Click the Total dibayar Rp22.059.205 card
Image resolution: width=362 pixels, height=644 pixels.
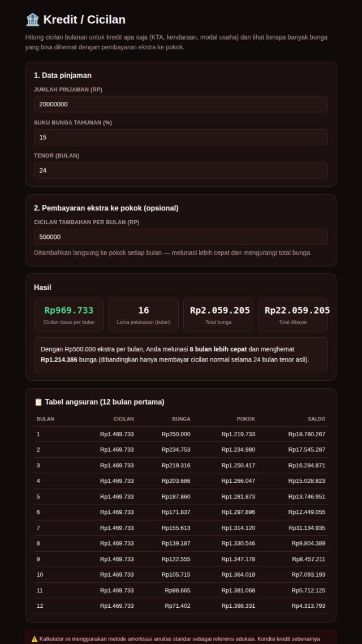(293, 315)
